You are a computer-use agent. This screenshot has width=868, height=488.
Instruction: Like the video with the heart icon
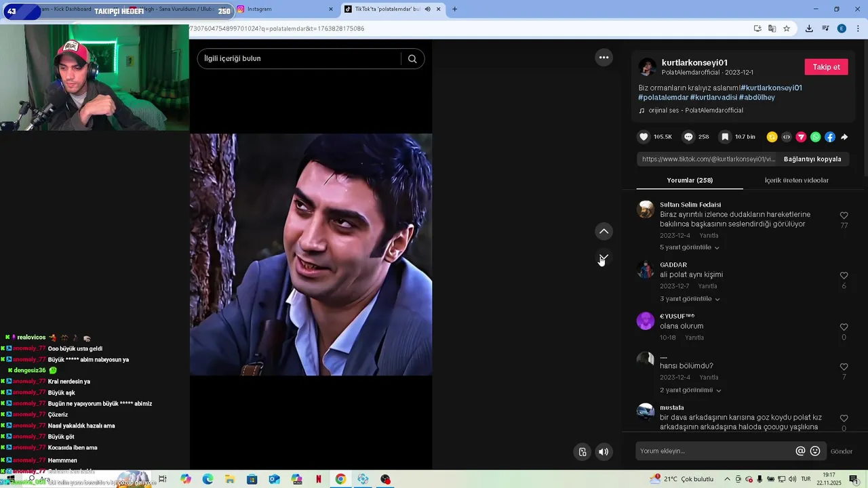(644, 137)
